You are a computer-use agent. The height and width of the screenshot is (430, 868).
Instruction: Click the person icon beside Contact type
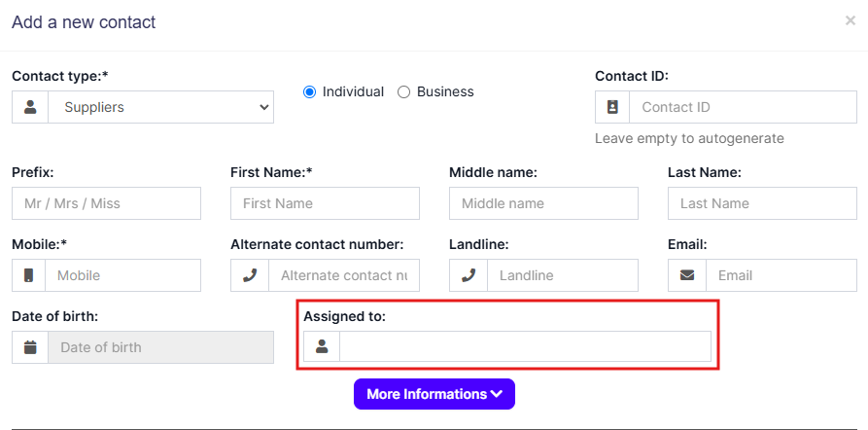pyautogui.click(x=30, y=107)
